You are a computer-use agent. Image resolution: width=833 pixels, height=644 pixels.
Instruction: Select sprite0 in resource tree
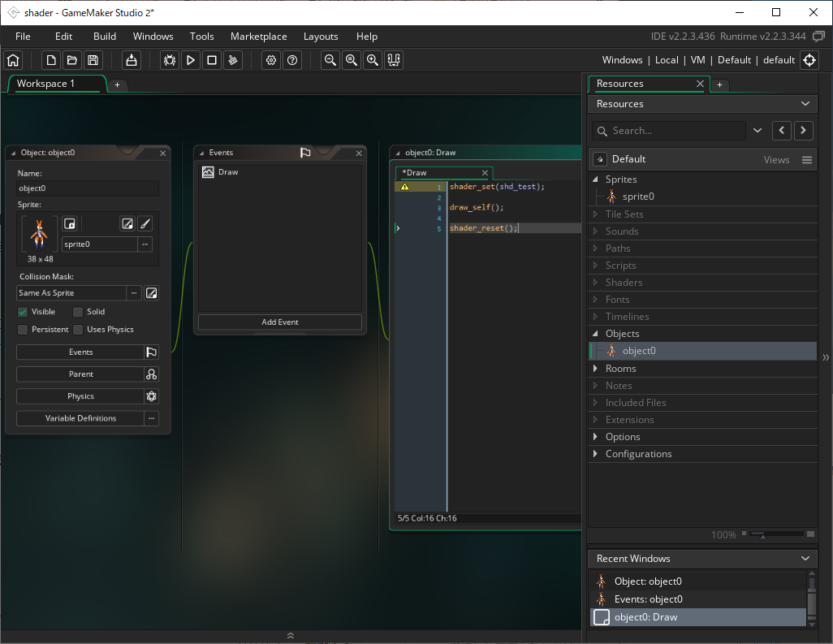point(638,197)
